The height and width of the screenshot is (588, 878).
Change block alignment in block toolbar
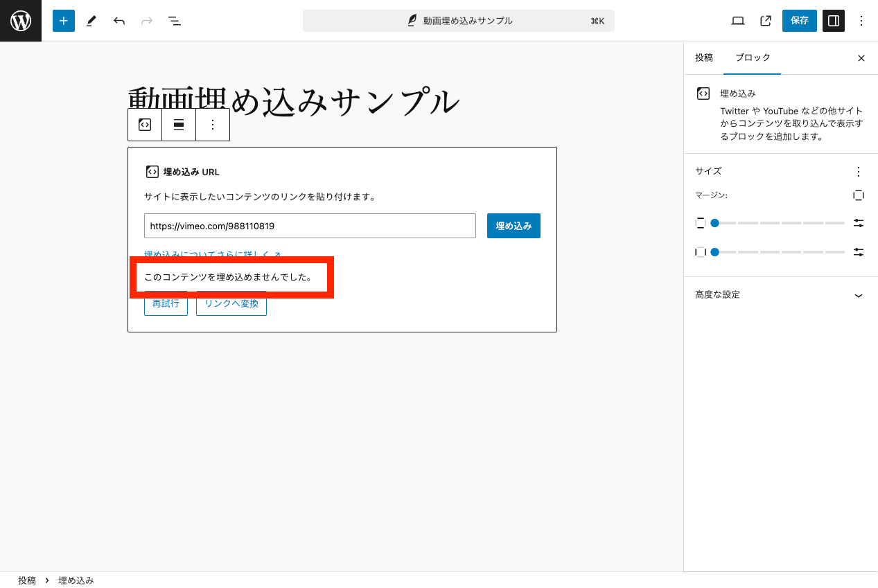[179, 125]
